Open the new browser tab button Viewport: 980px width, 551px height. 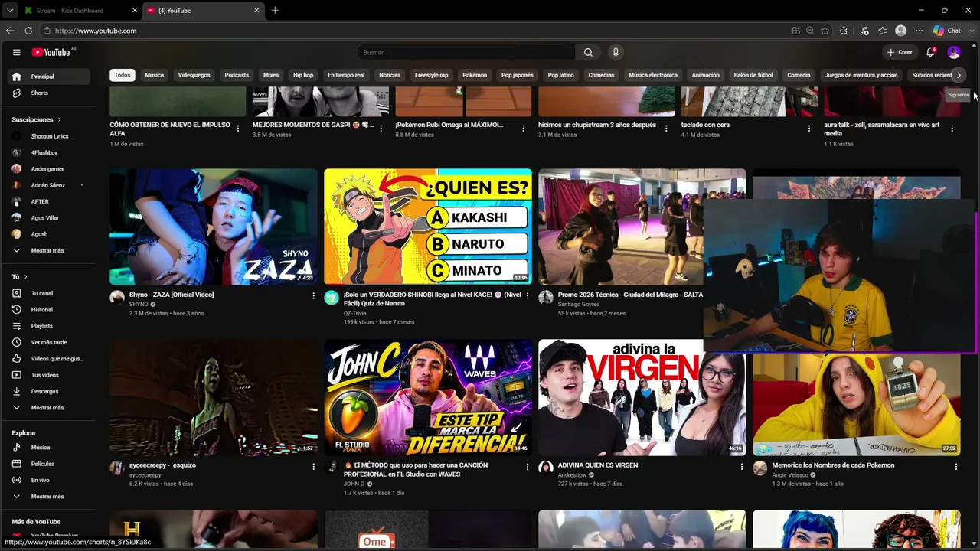(275, 11)
